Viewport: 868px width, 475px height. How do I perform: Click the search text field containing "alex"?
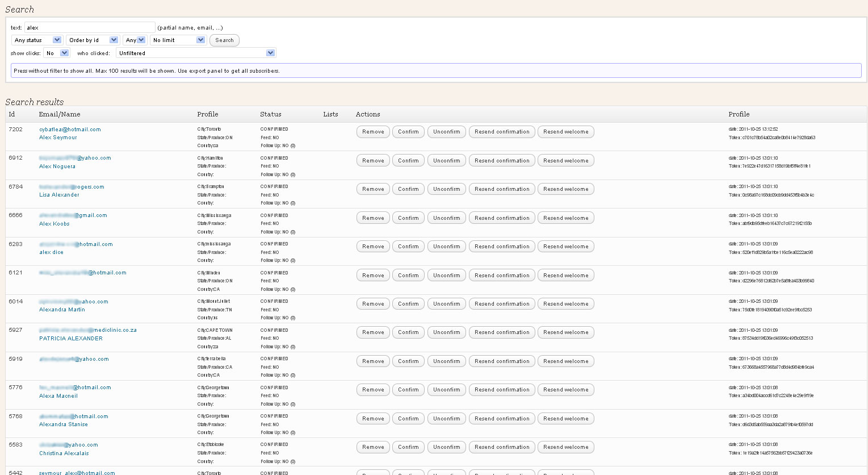click(x=90, y=27)
